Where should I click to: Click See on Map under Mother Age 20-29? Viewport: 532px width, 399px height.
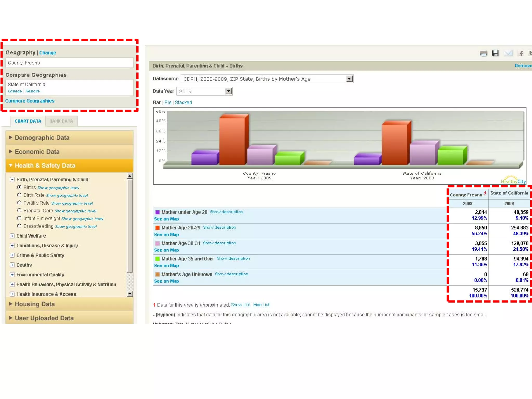(167, 235)
